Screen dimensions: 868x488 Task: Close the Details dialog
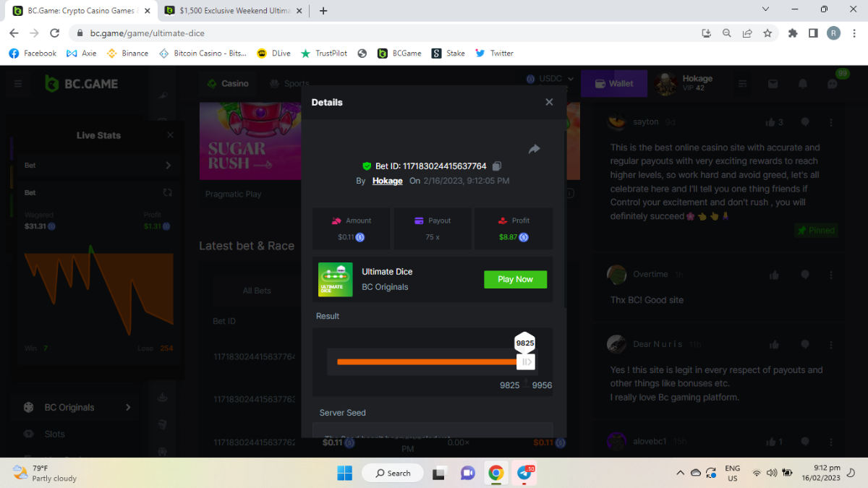549,102
